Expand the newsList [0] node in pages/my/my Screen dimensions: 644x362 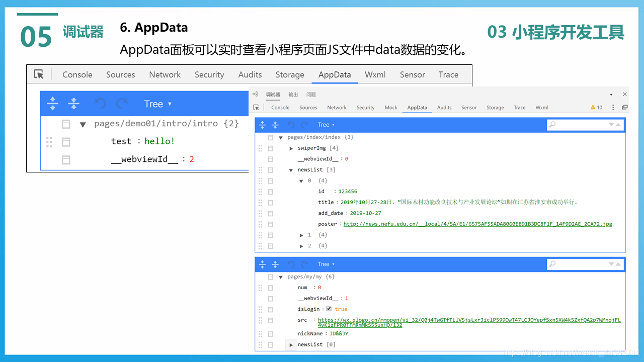click(x=291, y=345)
